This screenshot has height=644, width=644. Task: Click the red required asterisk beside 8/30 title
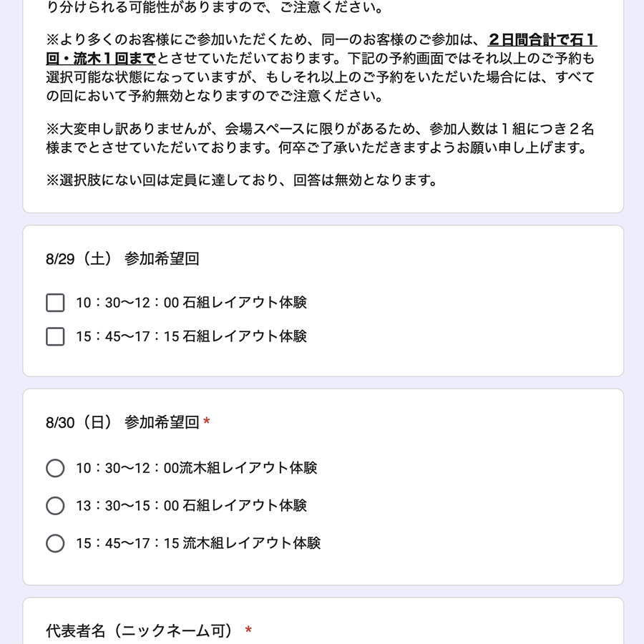tap(207, 421)
